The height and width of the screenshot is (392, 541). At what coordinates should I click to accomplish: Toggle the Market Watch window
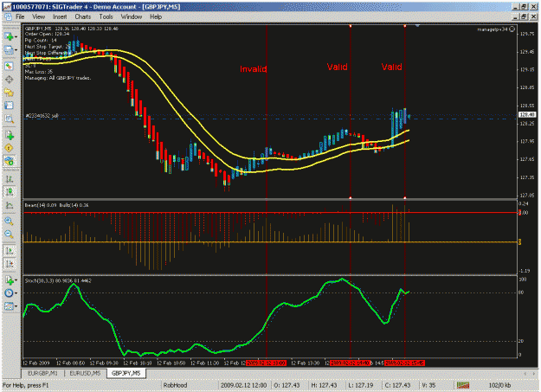click(9, 67)
